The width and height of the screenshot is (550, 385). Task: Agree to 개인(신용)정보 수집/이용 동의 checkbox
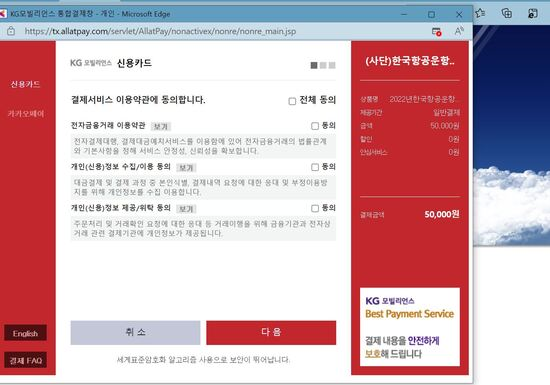pyautogui.click(x=315, y=167)
